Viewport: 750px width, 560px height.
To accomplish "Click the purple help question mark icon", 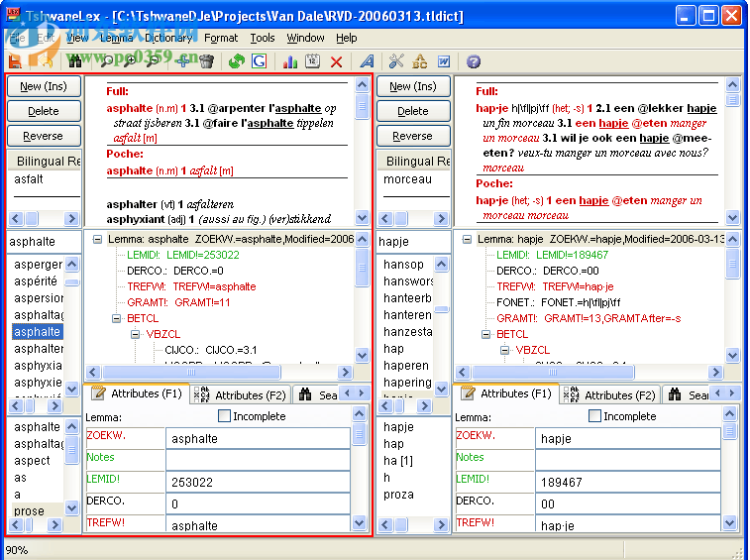I will click(473, 61).
